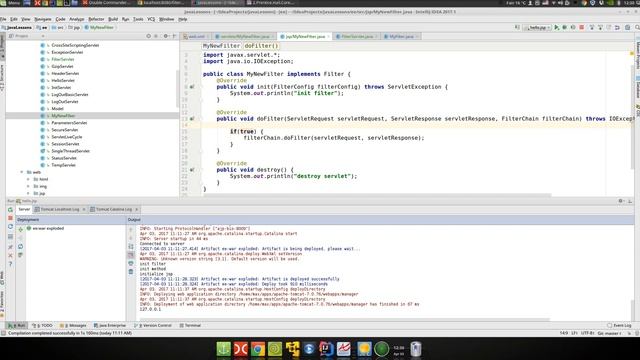Expand the img folder in project tree
Screen dimensions: 640x360
tap(28, 186)
